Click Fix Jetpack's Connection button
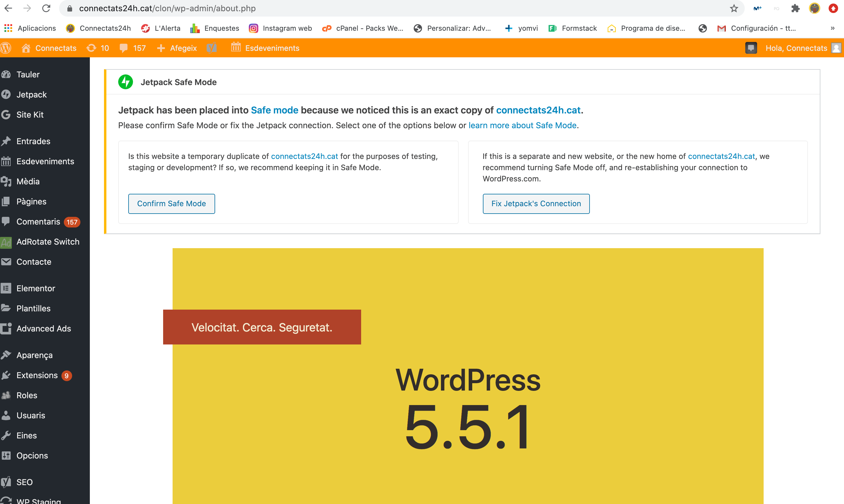Screen dimensions: 844x504 click(536, 204)
